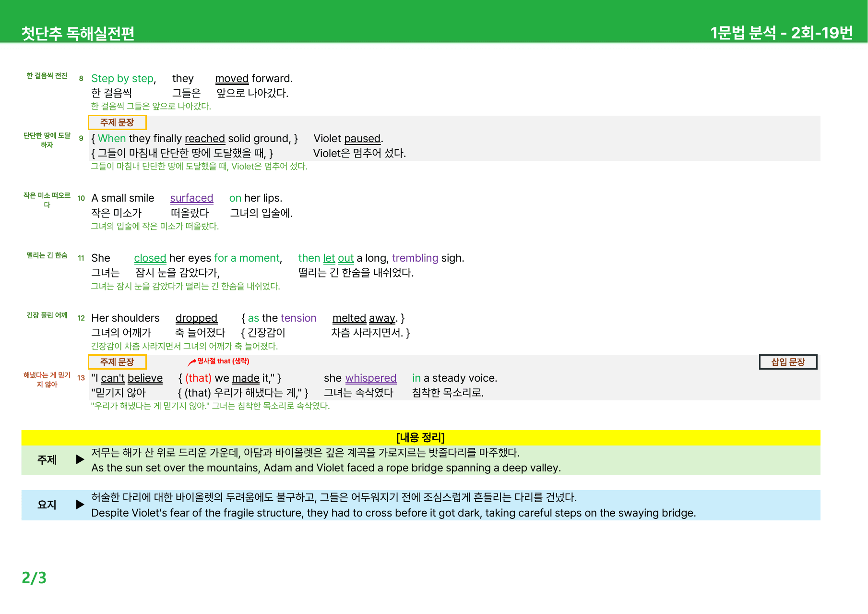Click the underlined verb 'reached'
The image size is (868, 614).
(x=205, y=138)
